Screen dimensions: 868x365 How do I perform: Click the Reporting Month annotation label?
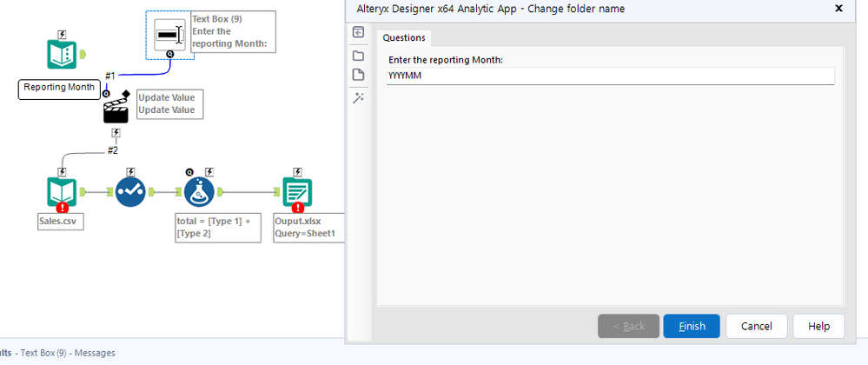click(59, 90)
